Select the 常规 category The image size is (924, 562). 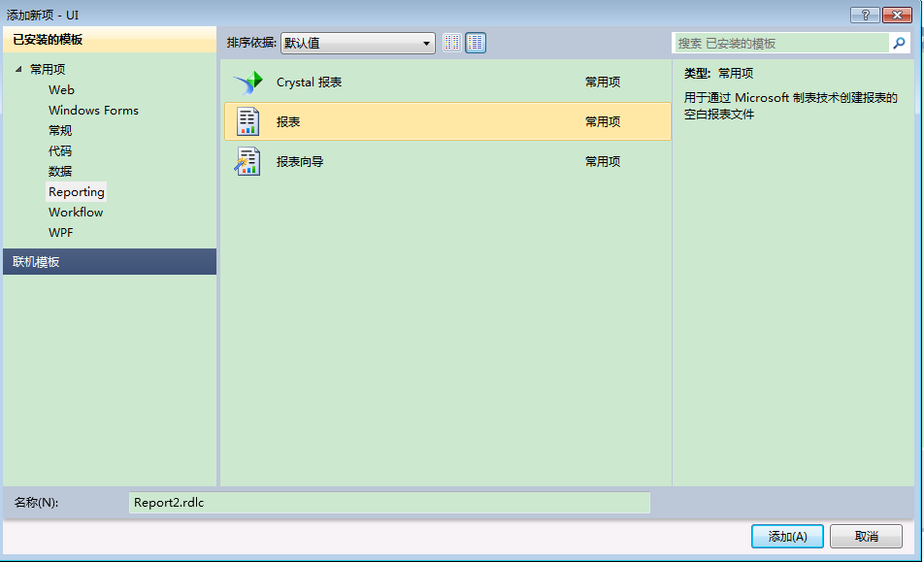click(x=60, y=131)
